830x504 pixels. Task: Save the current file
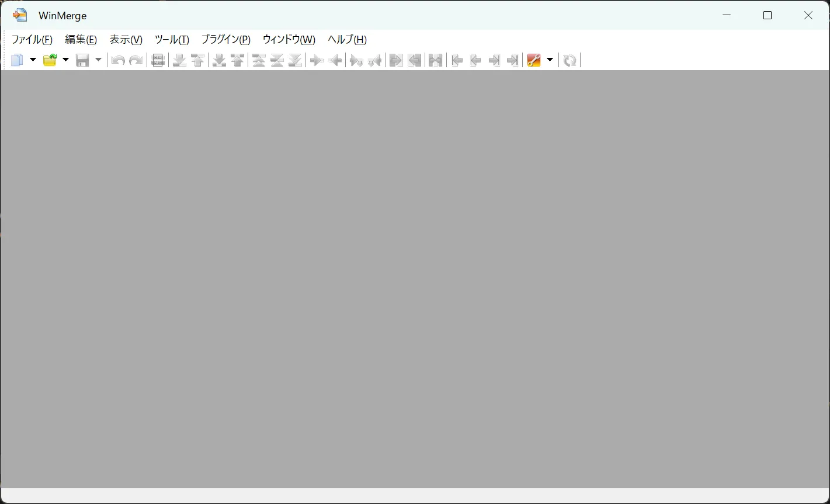tap(82, 60)
